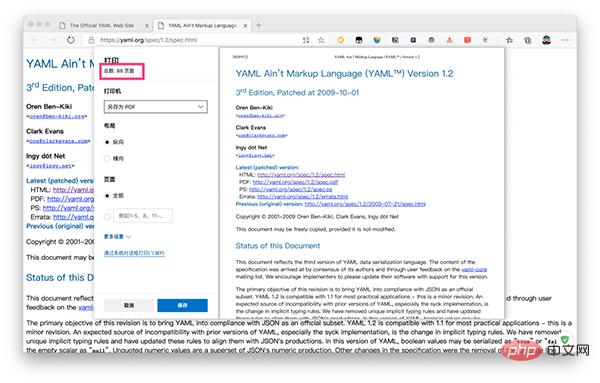Open the orange figure extension icon
600x383 pixels.
(x=450, y=40)
